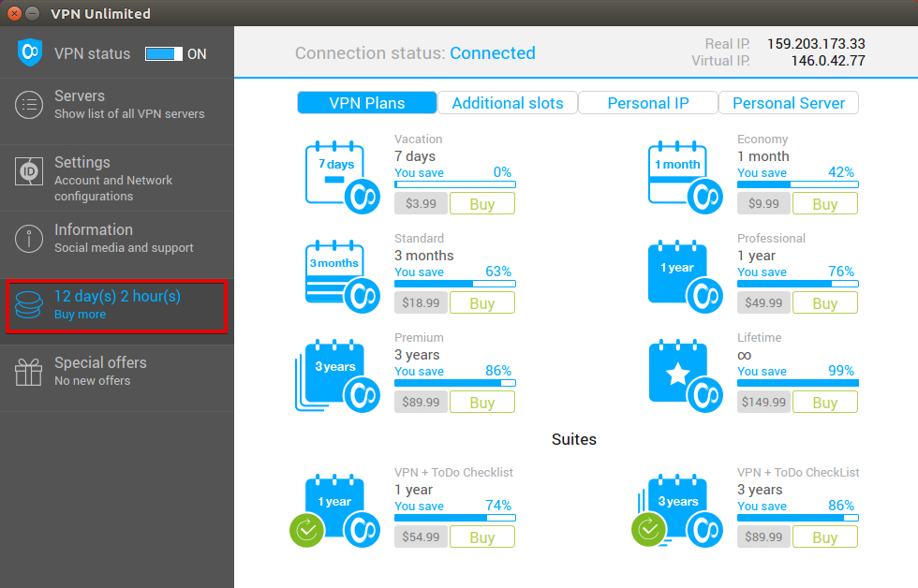Click the VPN Unlimited shield logo icon
Viewport: 918px width, 588px height.
point(30,52)
